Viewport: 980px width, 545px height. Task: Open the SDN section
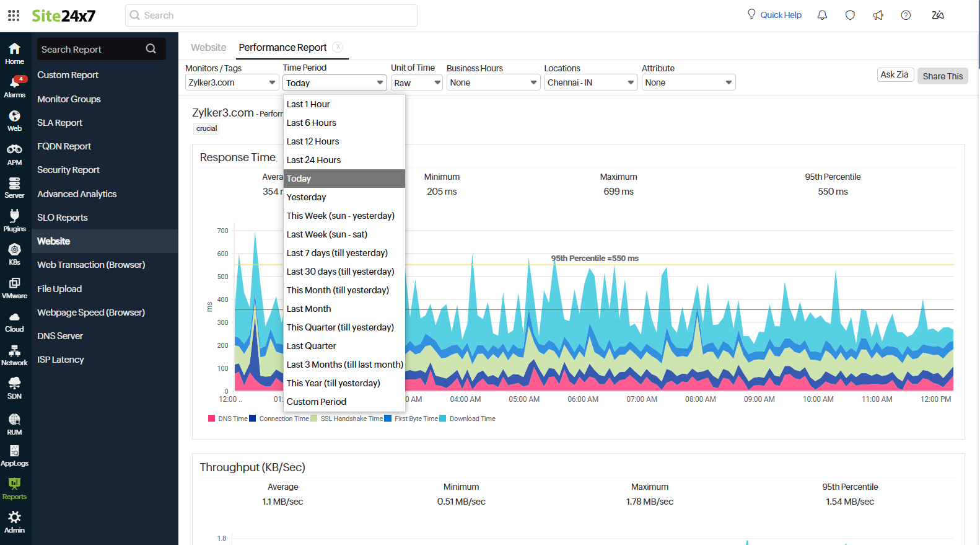point(15,388)
